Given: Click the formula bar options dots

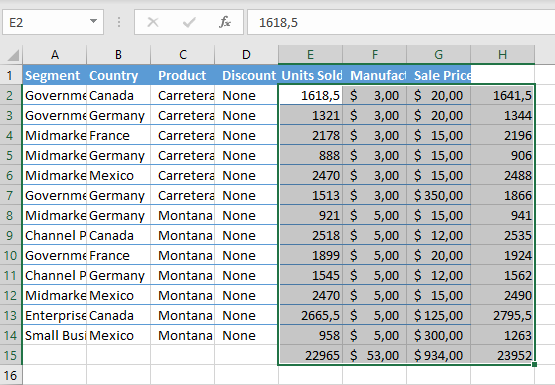Looking at the screenshot, I should pos(119,22).
